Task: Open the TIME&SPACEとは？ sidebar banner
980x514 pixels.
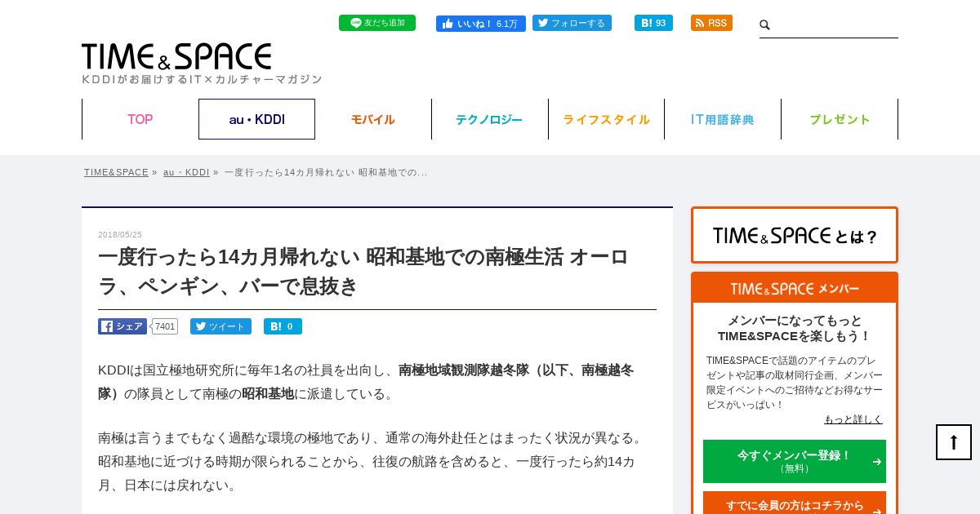Action: (795, 235)
